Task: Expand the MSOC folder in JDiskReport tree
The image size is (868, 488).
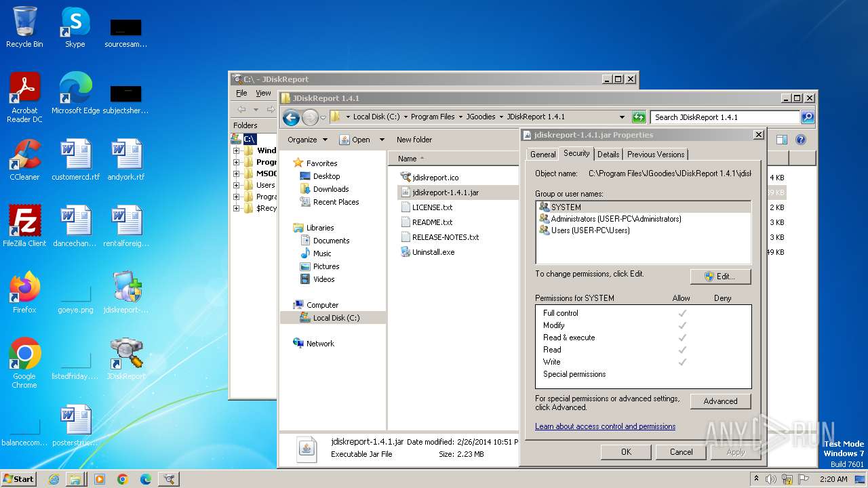Action: (x=237, y=174)
